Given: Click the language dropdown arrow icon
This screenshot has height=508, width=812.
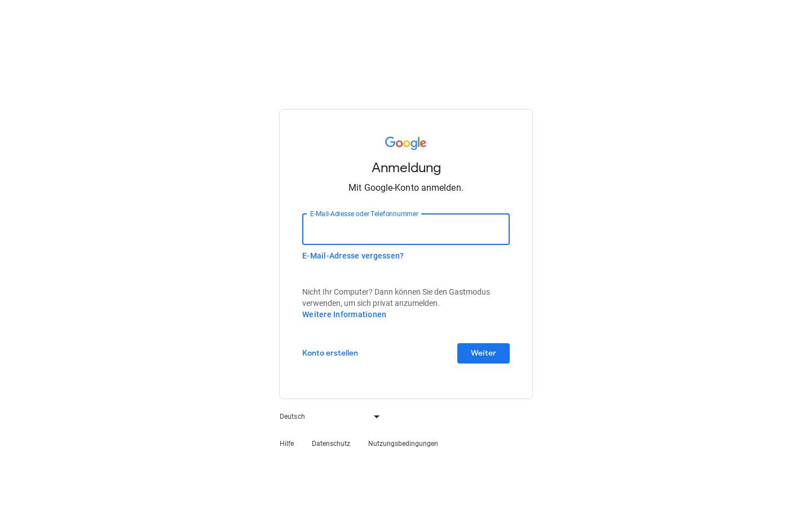Looking at the screenshot, I should (x=377, y=417).
